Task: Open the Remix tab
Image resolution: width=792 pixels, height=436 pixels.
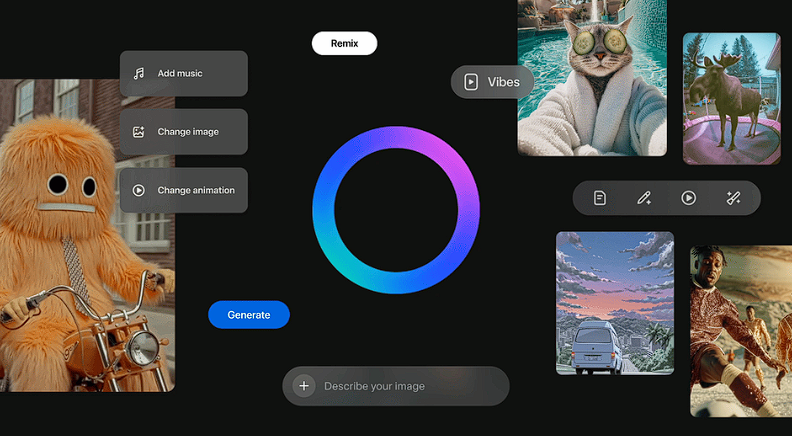Action: point(344,43)
